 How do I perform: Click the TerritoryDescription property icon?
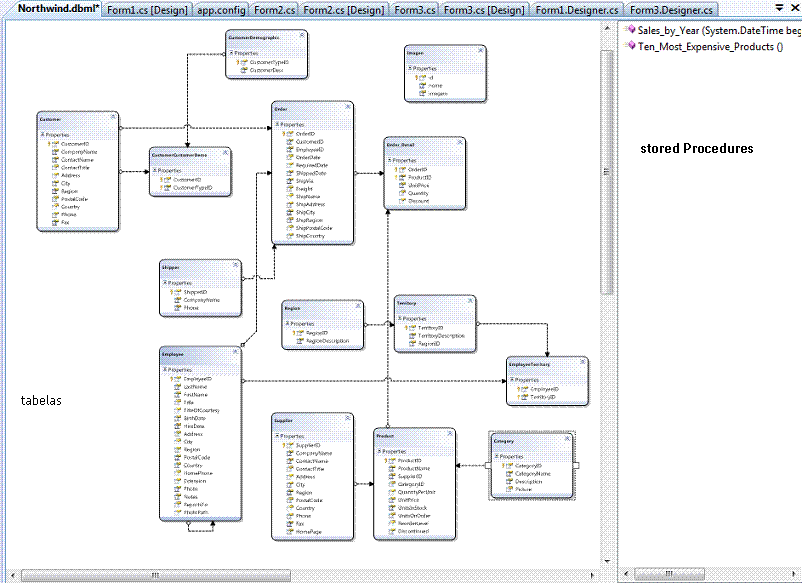412,335
